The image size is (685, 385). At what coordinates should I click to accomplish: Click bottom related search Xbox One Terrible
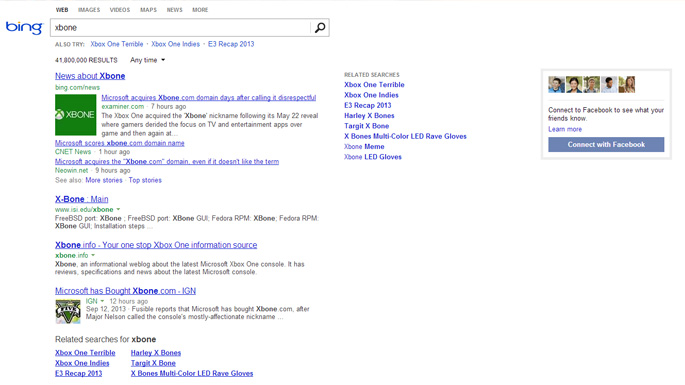click(85, 353)
